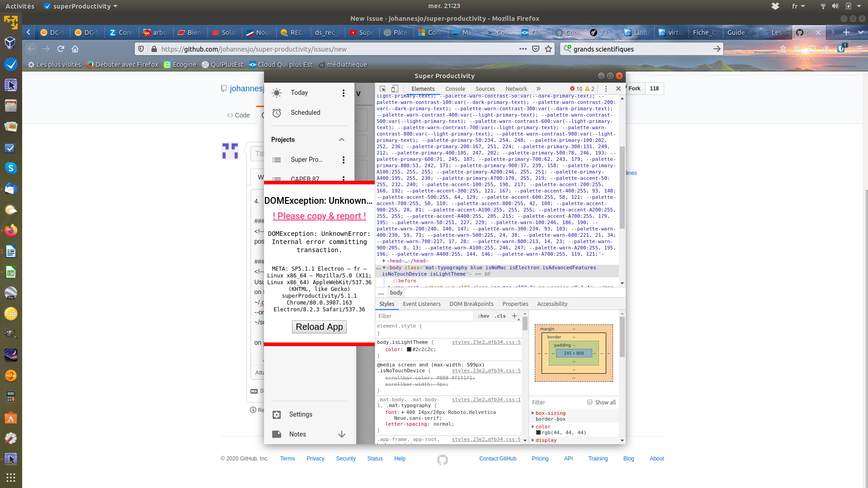Expand the Notes section with the down arrow
The image size is (868, 488).
point(341,434)
